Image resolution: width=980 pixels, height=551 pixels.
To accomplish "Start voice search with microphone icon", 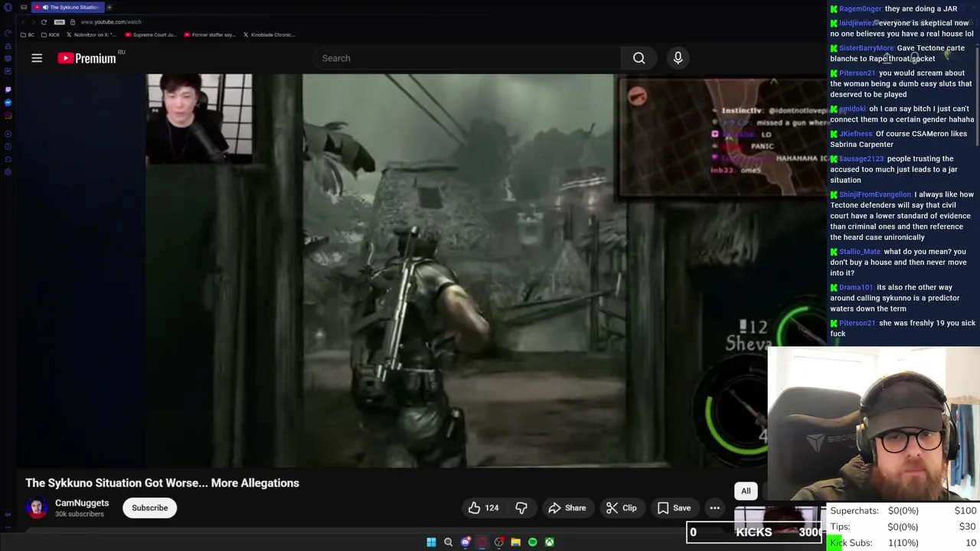I will [x=678, y=58].
